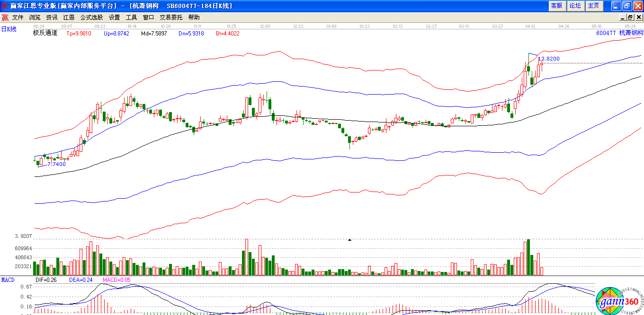Click the 赢 app logo in the menu bar
This screenshot has width=644, height=315.
5,17
